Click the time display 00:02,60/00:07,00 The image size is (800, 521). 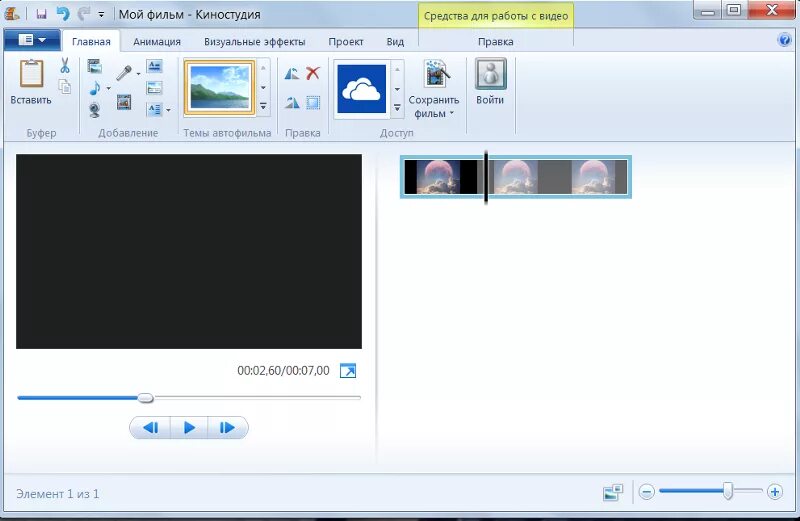point(283,370)
